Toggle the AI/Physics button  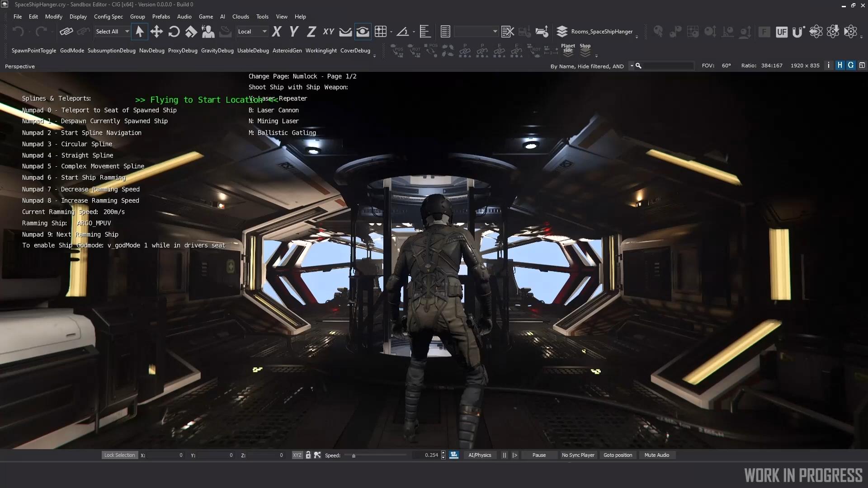pos(480,455)
